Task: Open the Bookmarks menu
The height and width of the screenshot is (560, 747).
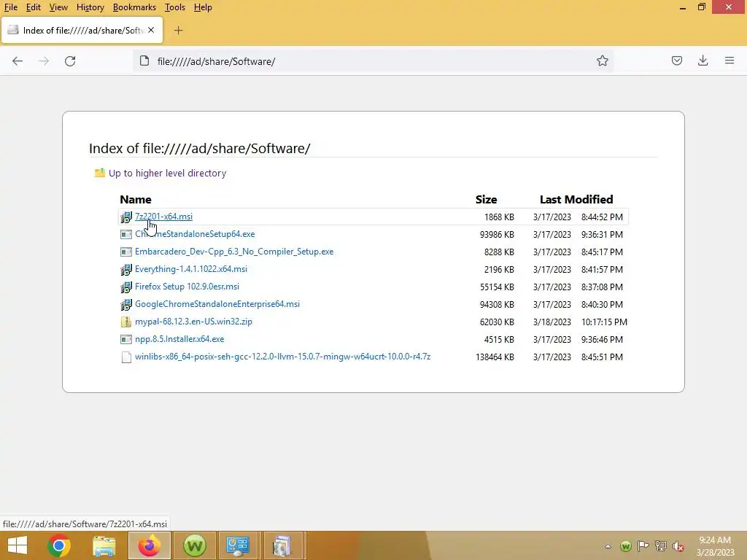Action: [134, 7]
